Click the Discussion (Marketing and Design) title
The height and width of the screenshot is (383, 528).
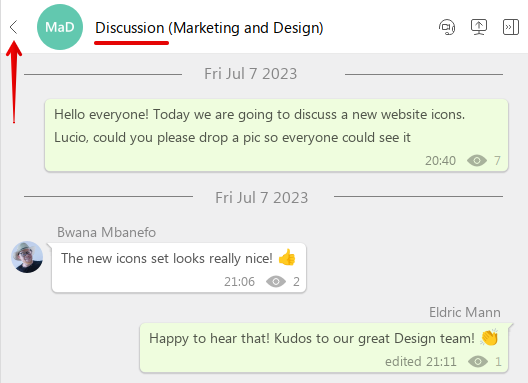pos(209,28)
